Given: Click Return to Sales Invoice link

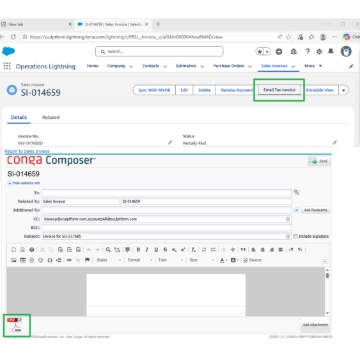Looking at the screenshot, I should tap(27, 151).
